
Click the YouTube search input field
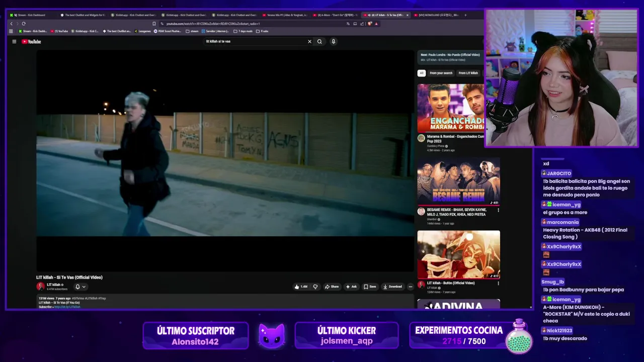tap(254, 42)
